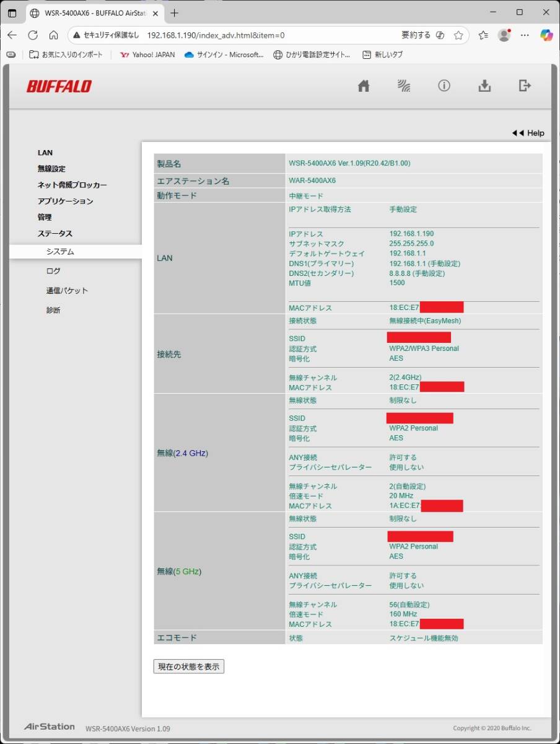
Task: Open the 無線設定 section in the sidebar
Action: point(53,169)
